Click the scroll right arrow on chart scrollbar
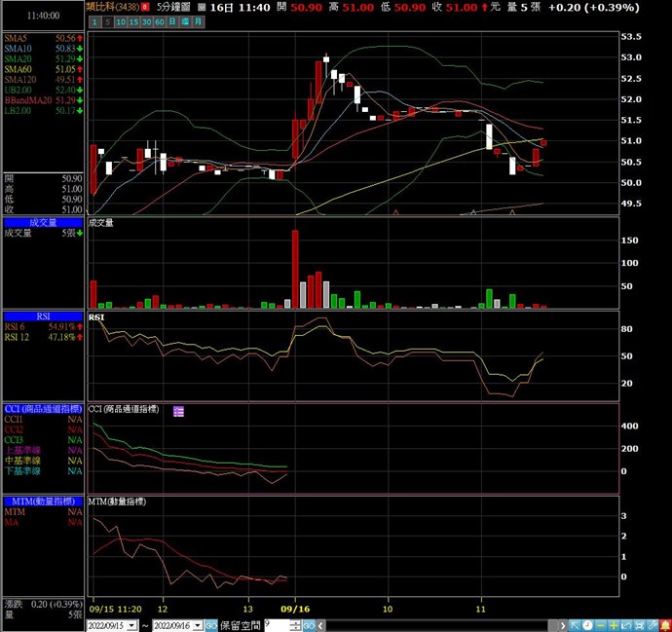This screenshot has width=672, height=632. click(x=562, y=624)
